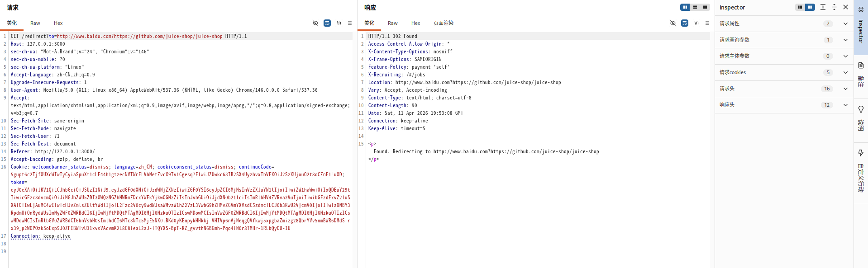Toggle hide non-printable eye icon in response pane
The height and width of the screenshot is (268, 868).
[x=673, y=23]
